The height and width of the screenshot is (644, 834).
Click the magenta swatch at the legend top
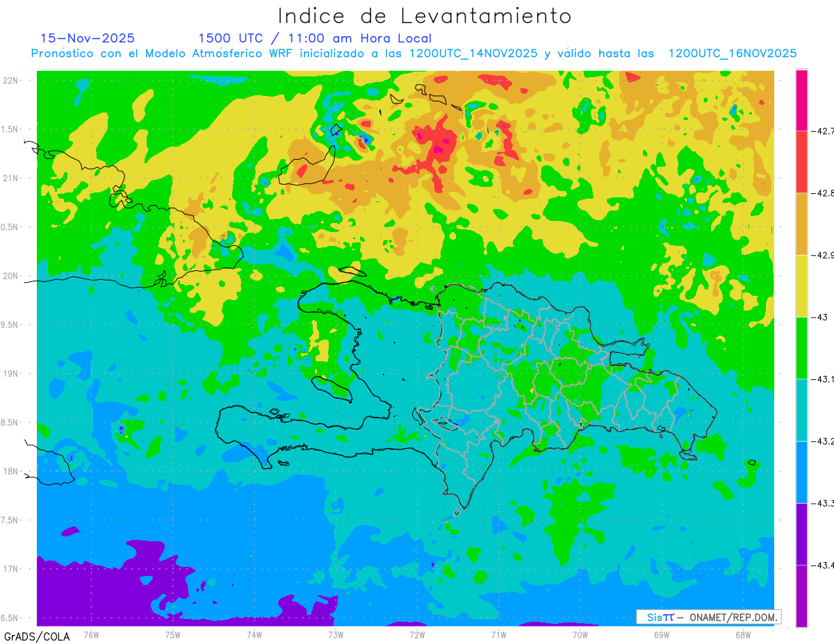(x=801, y=99)
